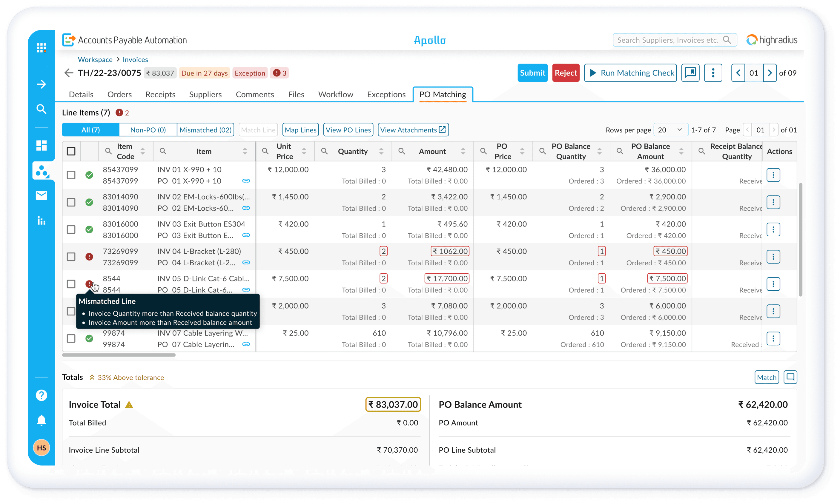This screenshot has width=840, height=504.
Task: Check the box for row 83016000
Action: [71, 229]
